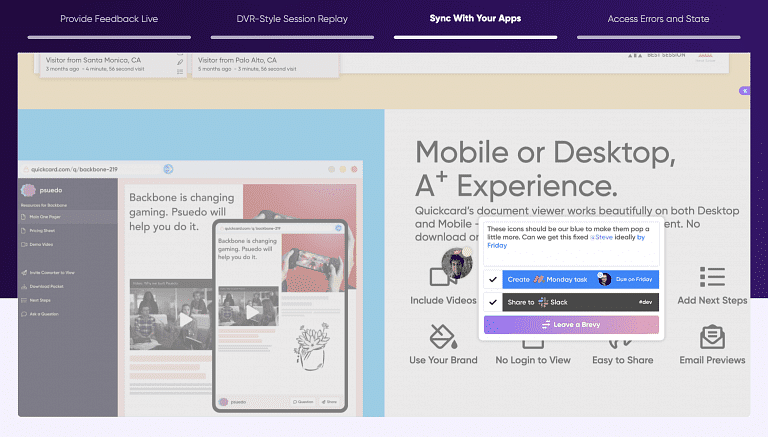Open the Visitor from Santa Monica card
Screen dimensions: 768x437
111,64
